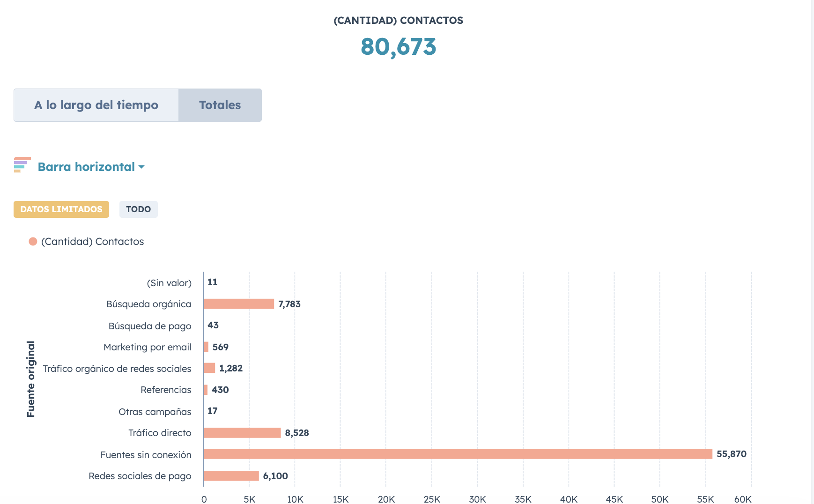Screen dimensions: 814x504
Task: Click the Búsqueda orgánica bar
Action: 239,304
